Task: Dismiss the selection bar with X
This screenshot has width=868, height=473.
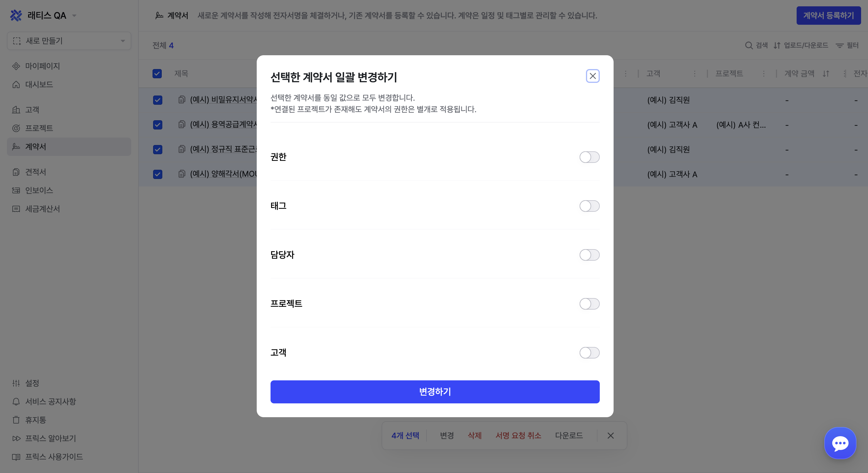Action: (x=611, y=436)
